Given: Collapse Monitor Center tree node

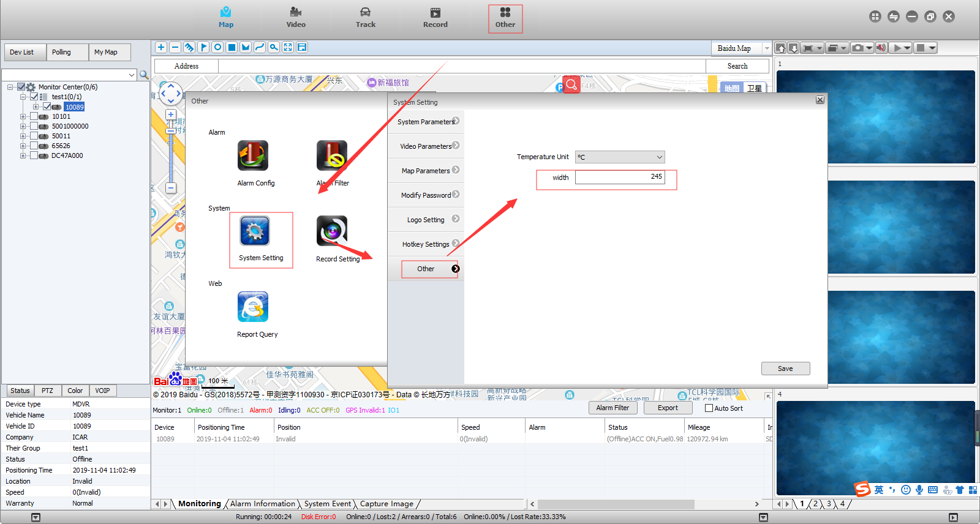Looking at the screenshot, I should coord(10,87).
